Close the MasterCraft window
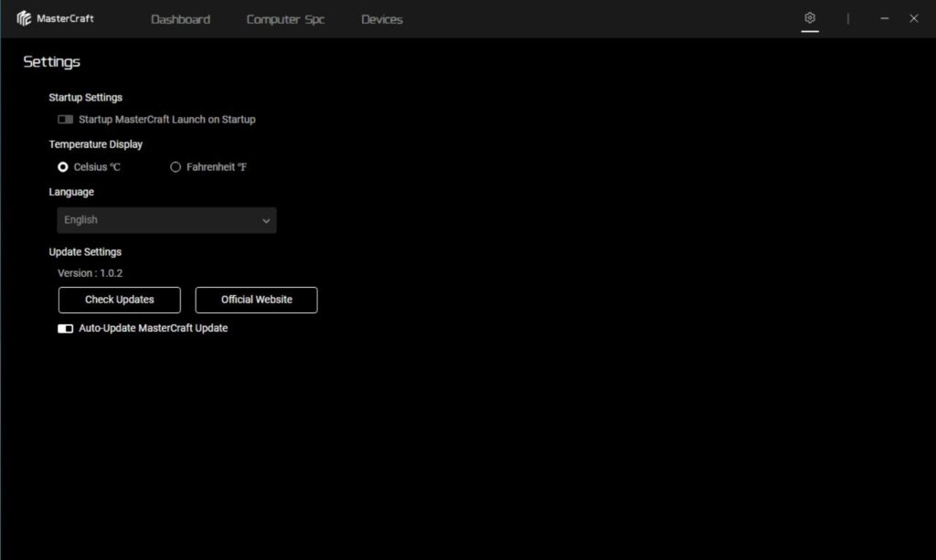The height and width of the screenshot is (560, 936). (x=913, y=18)
